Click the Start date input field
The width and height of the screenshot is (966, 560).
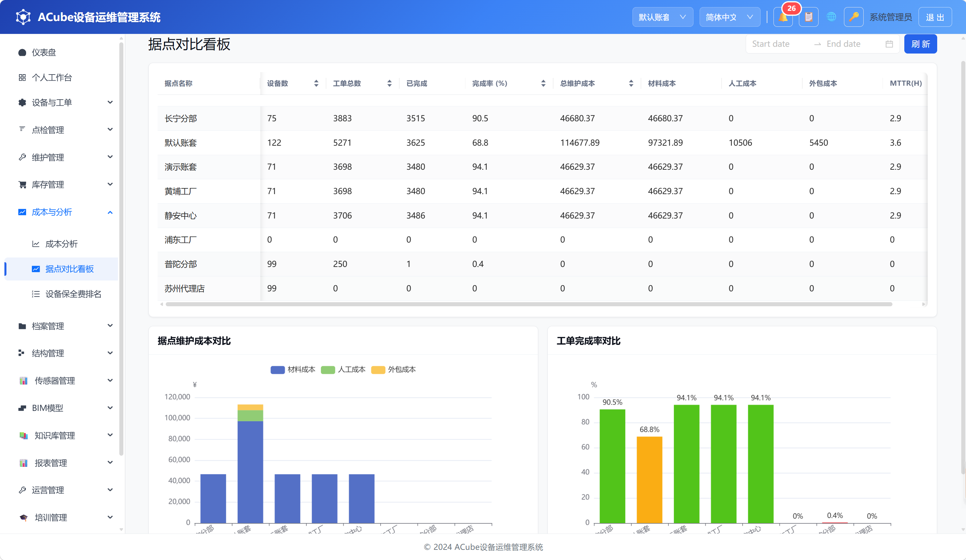780,44
